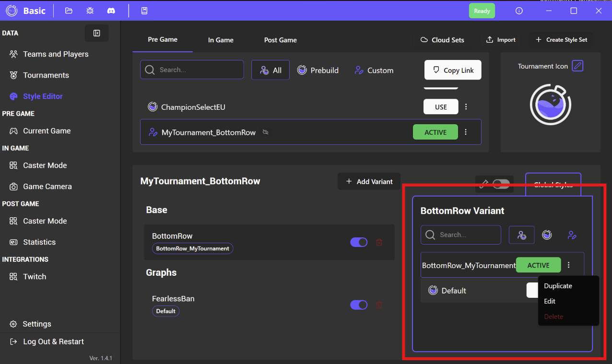
Task: Select Duplicate from the context menu
Action: pyautogui.click(x=558, y=286)
